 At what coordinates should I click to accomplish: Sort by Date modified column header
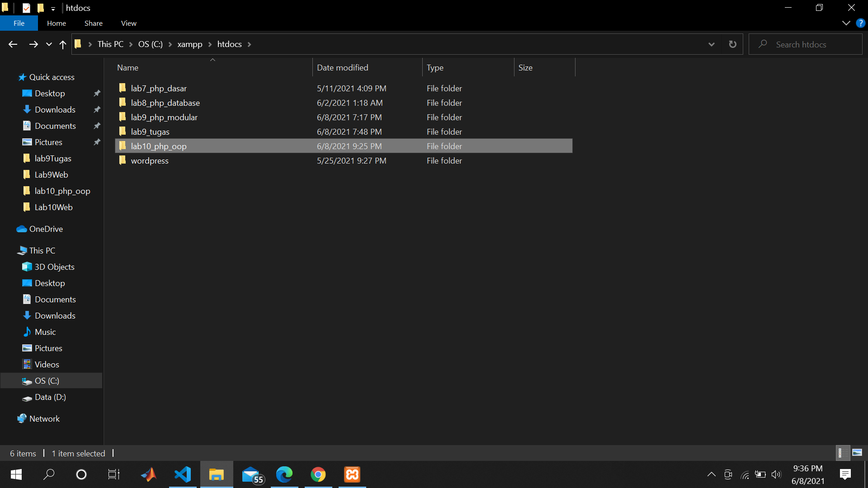(342, 67)
